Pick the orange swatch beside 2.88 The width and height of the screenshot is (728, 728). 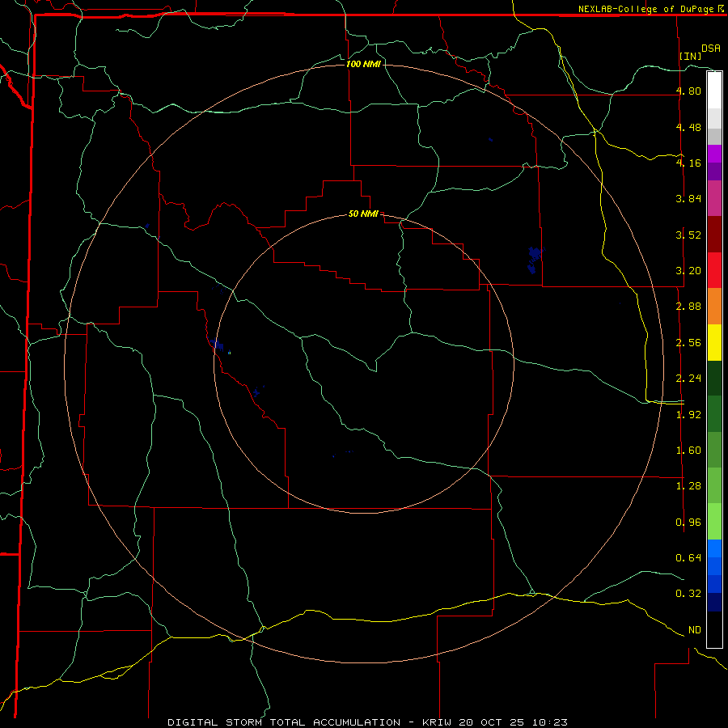pyautogui.click(x=714, y=306)
